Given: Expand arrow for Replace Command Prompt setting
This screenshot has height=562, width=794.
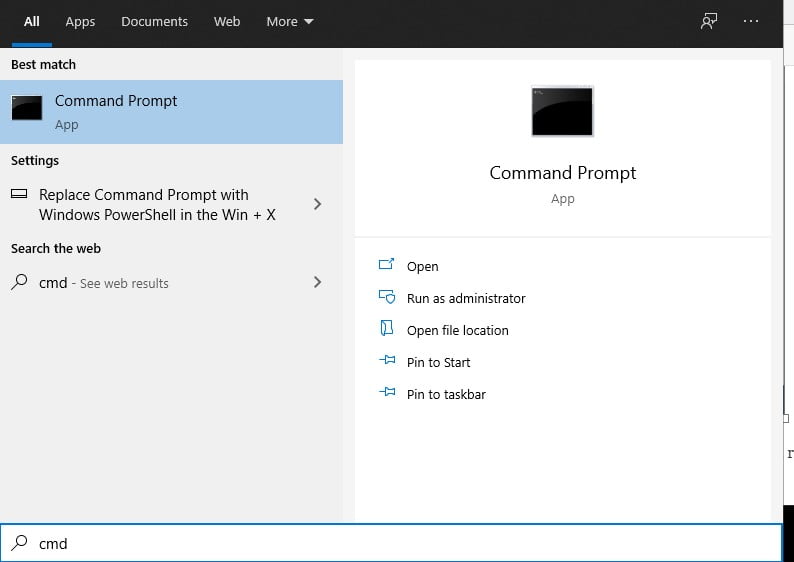Looking at the screenshot, I should point(317,204).
